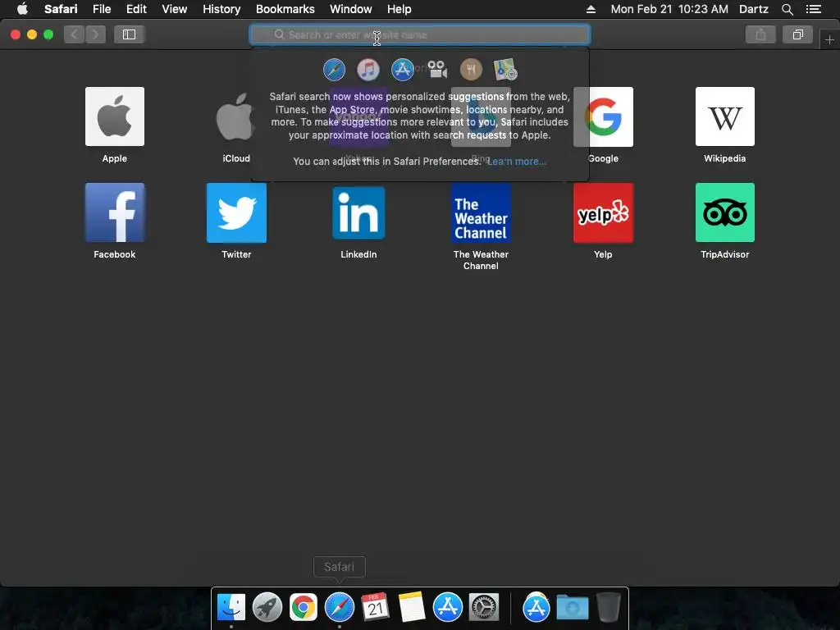Add a new tab with plus button
Screen dimensions: 840x630
829,39
